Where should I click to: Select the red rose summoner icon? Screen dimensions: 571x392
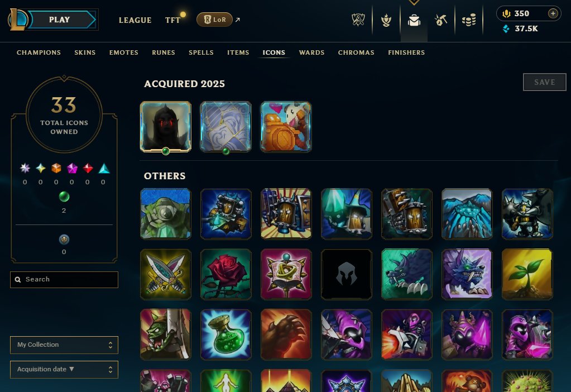[x=226, y=274]
